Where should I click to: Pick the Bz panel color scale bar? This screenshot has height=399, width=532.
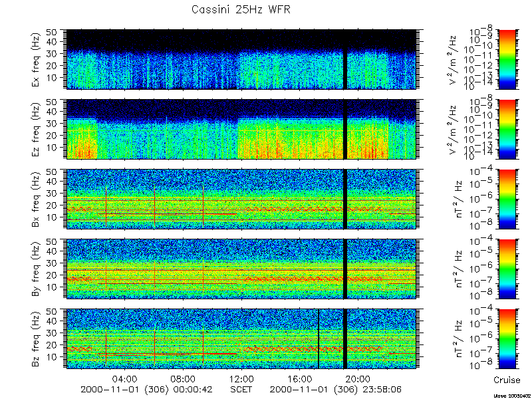coord(507,339)
